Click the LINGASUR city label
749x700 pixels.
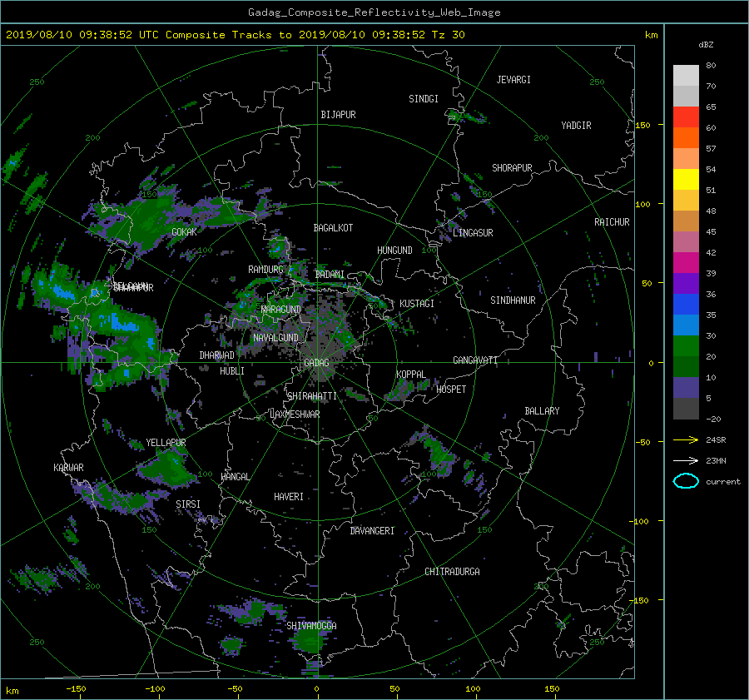tap(473, 233)
